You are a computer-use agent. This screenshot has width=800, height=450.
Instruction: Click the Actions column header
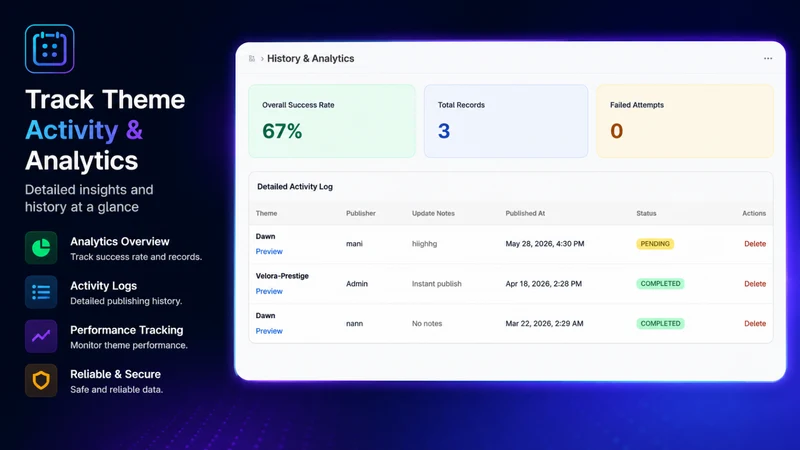point(754,213)
